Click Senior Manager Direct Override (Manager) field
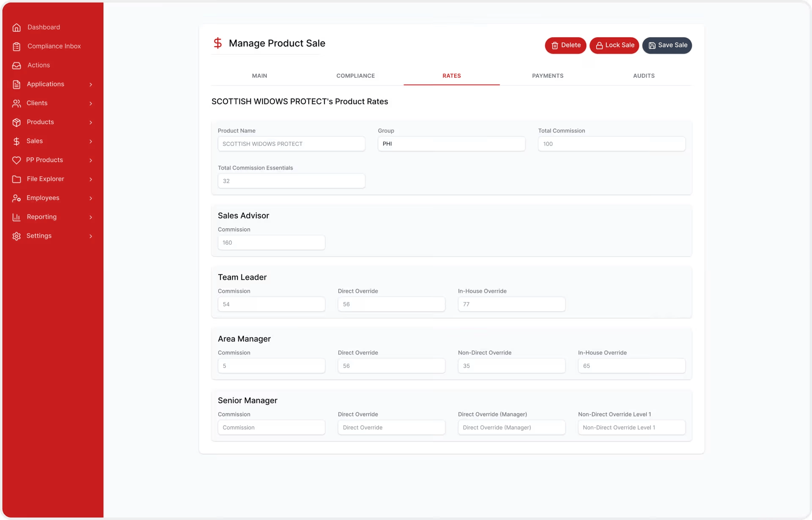This screenshot has height=520, width=812. pos(512,428)
